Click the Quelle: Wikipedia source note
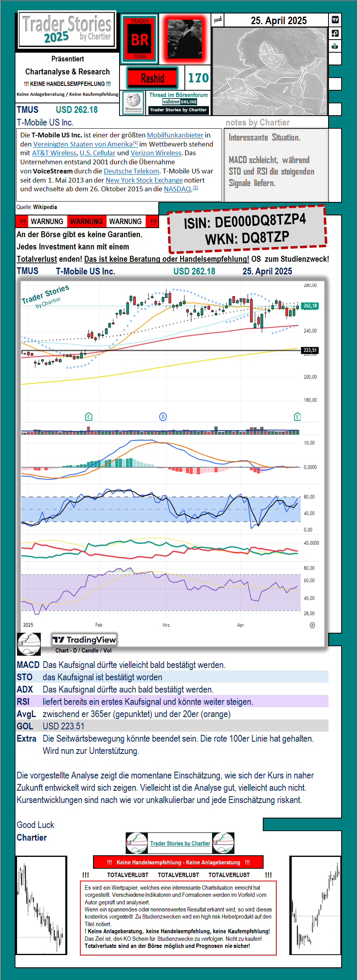 (x=37, y=207)
